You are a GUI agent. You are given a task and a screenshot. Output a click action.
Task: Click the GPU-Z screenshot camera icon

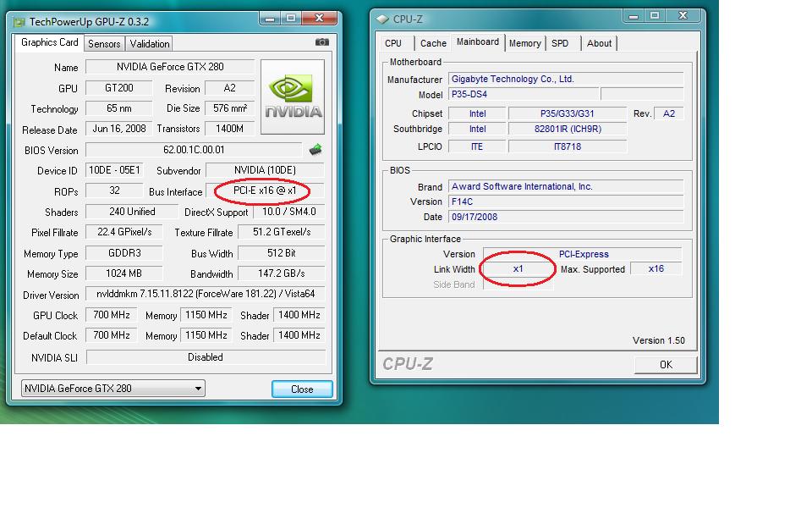(321, 42)
